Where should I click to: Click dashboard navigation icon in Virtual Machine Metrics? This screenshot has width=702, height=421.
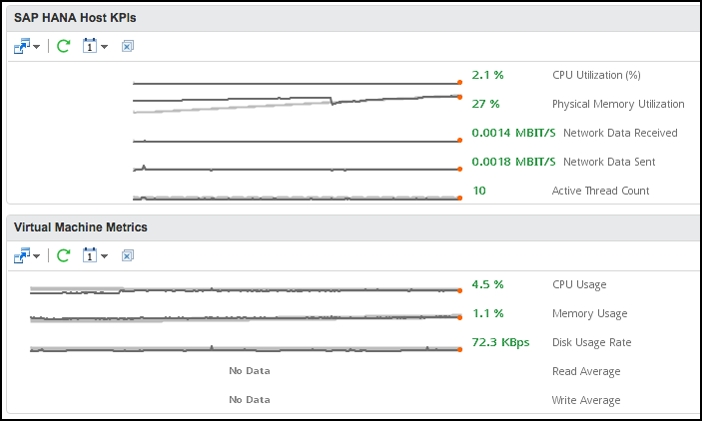tap(22, 256)
